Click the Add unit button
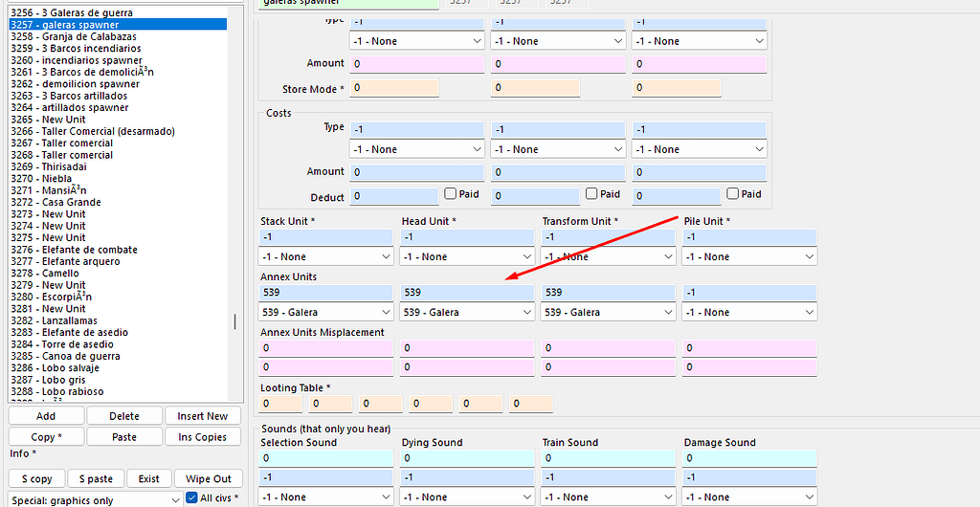Viewport: 980px width, 507px height. point(46,416)
